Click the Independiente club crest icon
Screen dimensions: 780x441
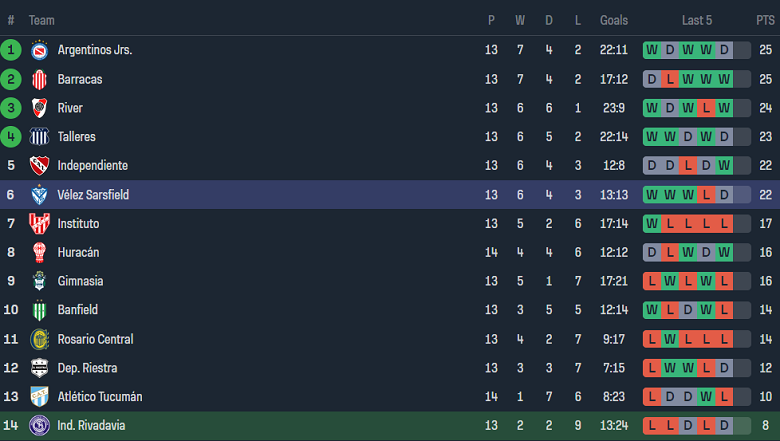tap(39, 166)
